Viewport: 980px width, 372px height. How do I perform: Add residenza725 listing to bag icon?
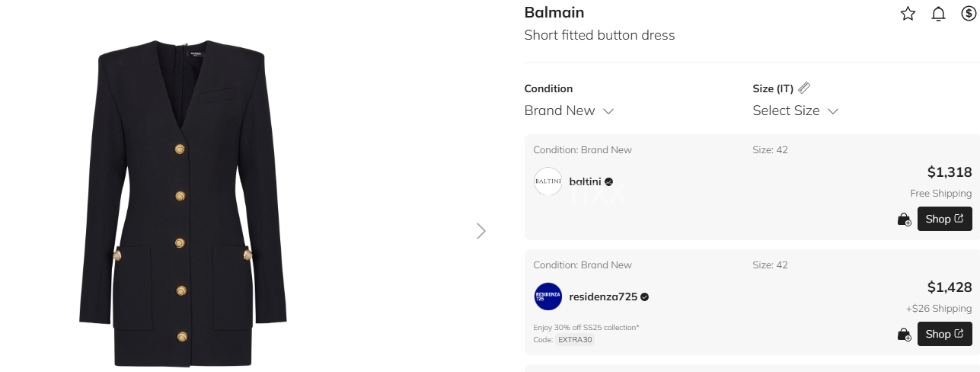[x=904, y=335]
